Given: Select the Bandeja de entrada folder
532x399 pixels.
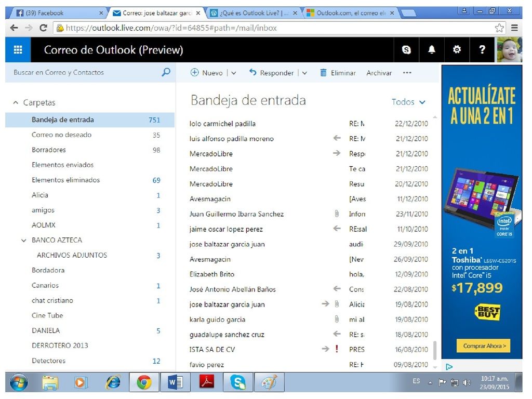Looking at the screenshot, I should 90,120.
